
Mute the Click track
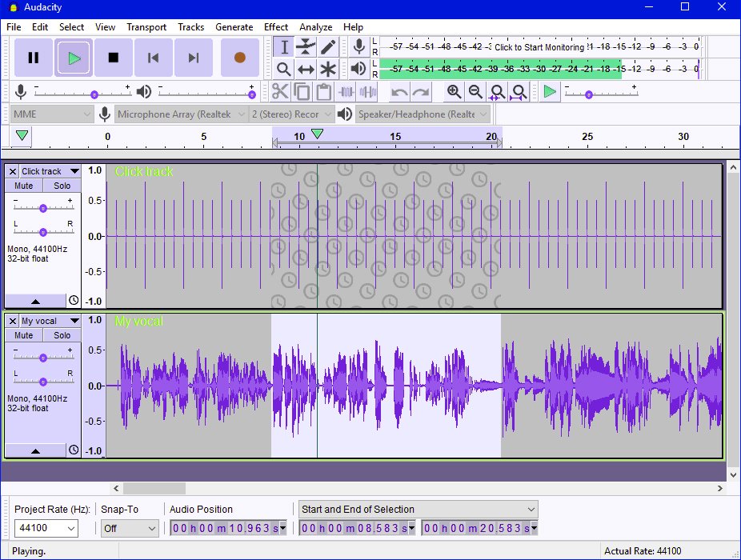click(24, 186)
